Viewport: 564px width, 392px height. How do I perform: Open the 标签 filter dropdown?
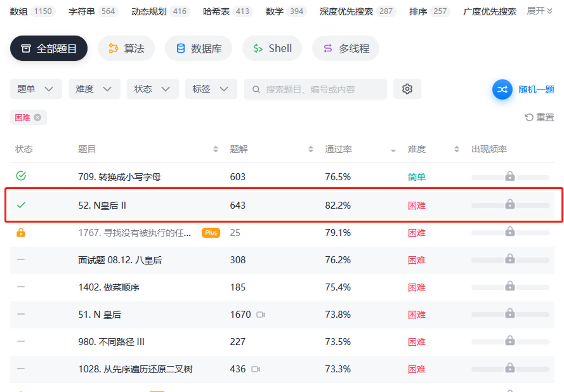pyautogui.click(x=211, y=89)
